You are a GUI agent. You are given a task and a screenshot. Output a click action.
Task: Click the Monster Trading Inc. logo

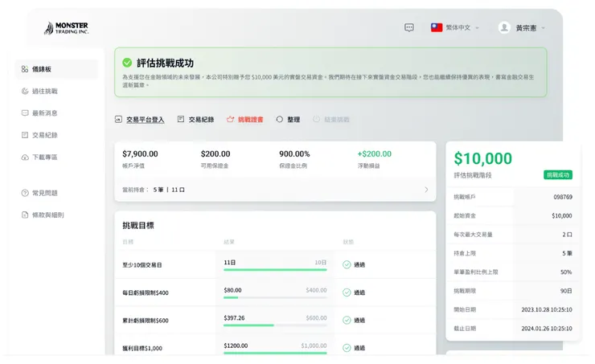pos(67,28)
